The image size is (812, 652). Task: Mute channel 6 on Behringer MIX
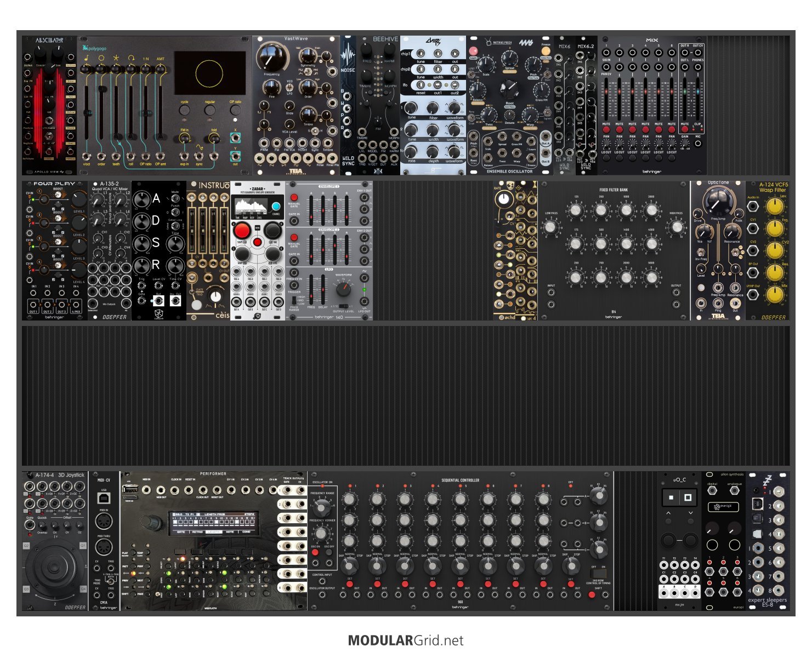click(x=672, y=130)
